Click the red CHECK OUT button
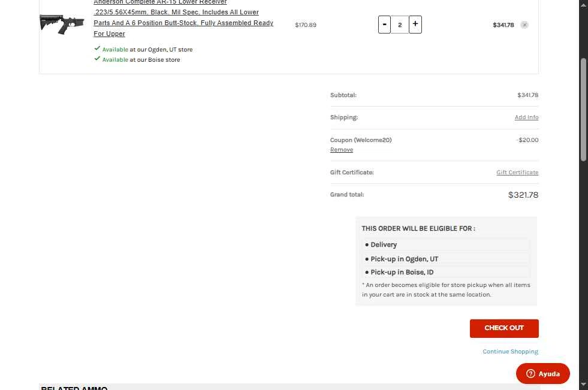The image size is (588, 390). (x=504, y=328)
